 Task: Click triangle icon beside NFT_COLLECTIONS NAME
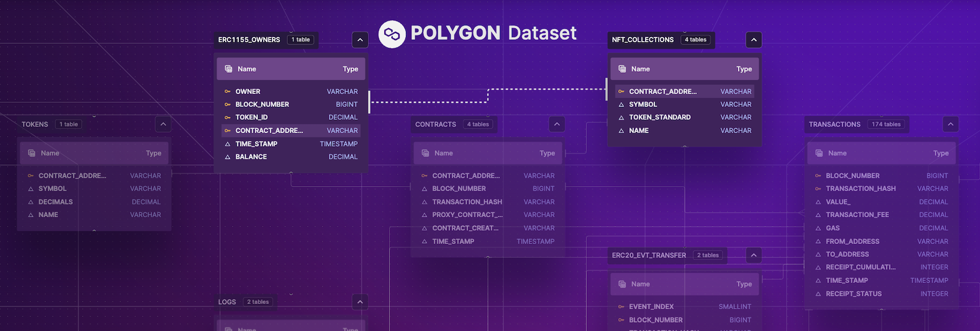621,131
